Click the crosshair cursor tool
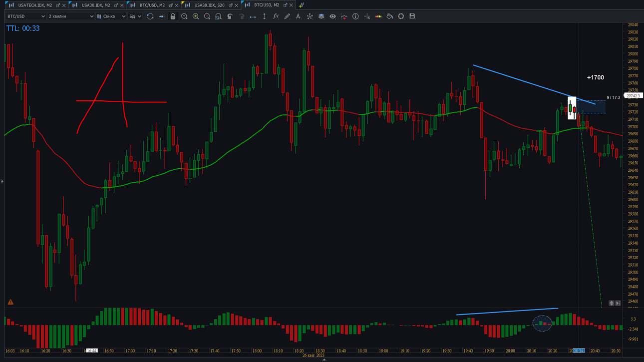Screen dimensions: 644x362 click(x=367, y=16)
